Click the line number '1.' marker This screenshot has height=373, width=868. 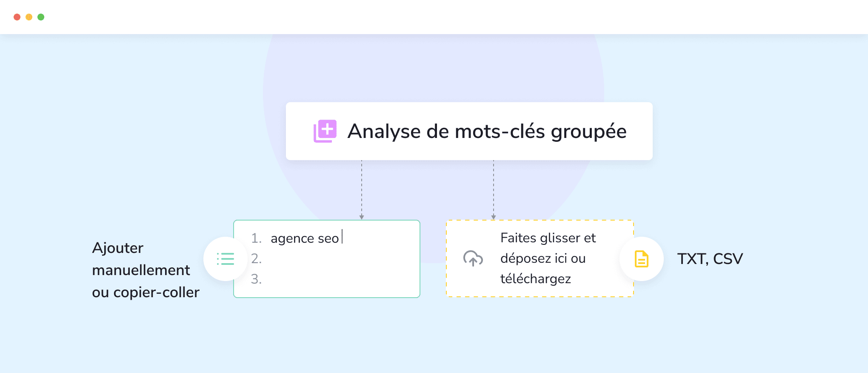pos(256,238)
